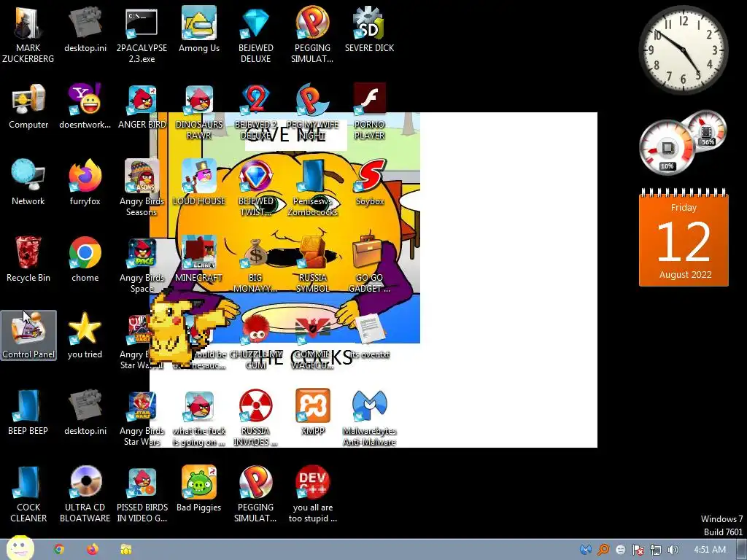Open Angry Birds Seasons shortcut
The width and height of the screenshot is (747, 560).
142,187
